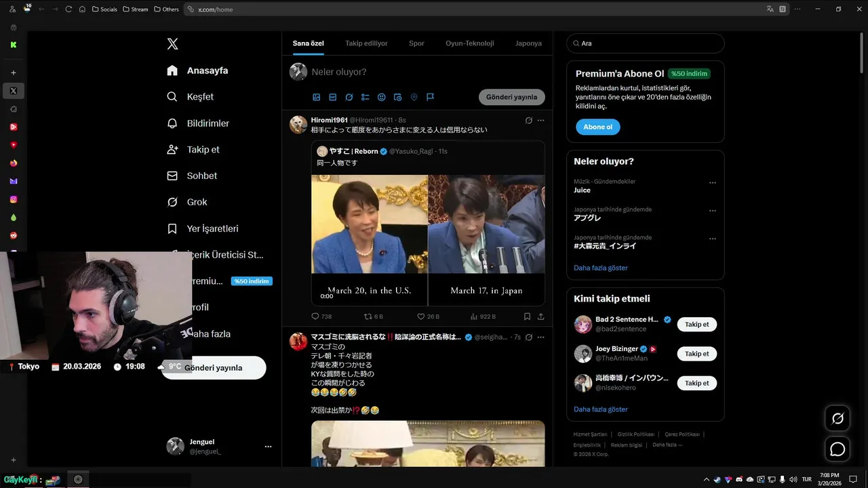The height and width of the screenshot is (488, 868).
Task: Tag location in composer
Action: (x=414, y=97)
